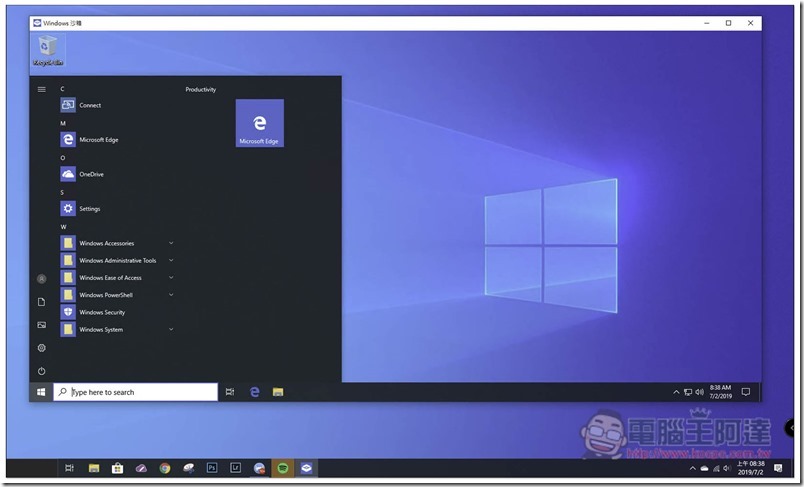Click the letter M section header
Screen dimensions: 804x487
coord(63,123)
